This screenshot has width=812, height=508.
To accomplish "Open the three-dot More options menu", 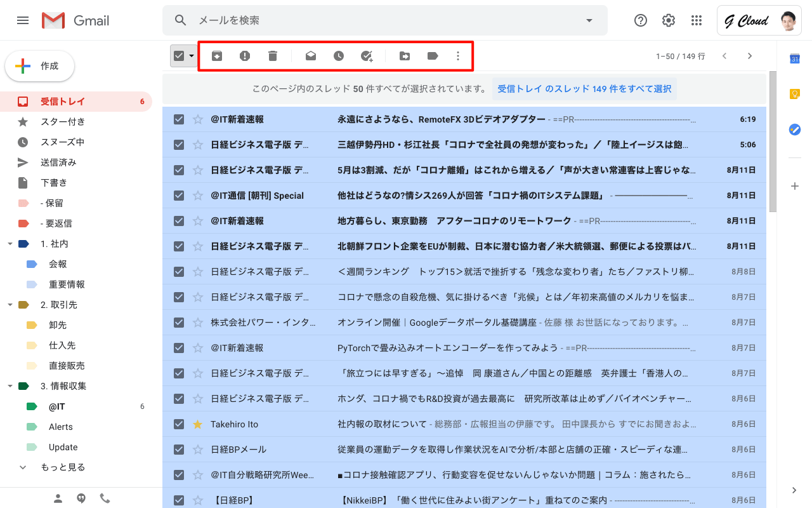I will point(458,56).
